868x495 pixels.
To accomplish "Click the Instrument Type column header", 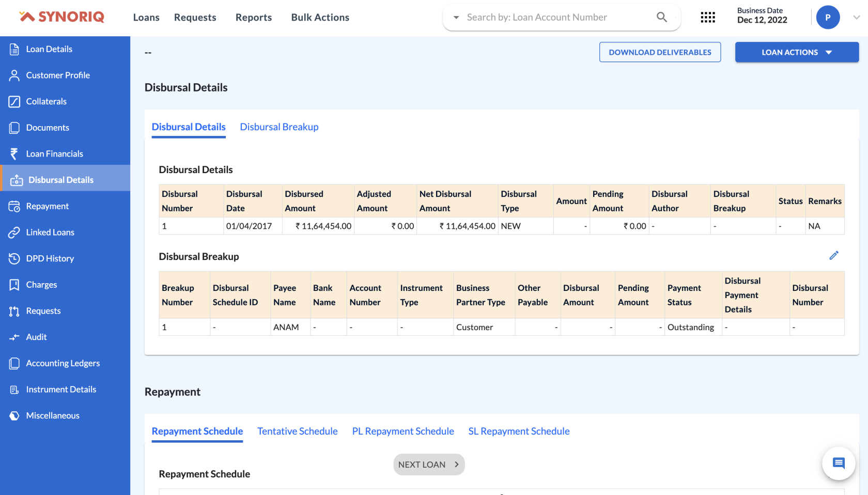I will coord(425,295).
